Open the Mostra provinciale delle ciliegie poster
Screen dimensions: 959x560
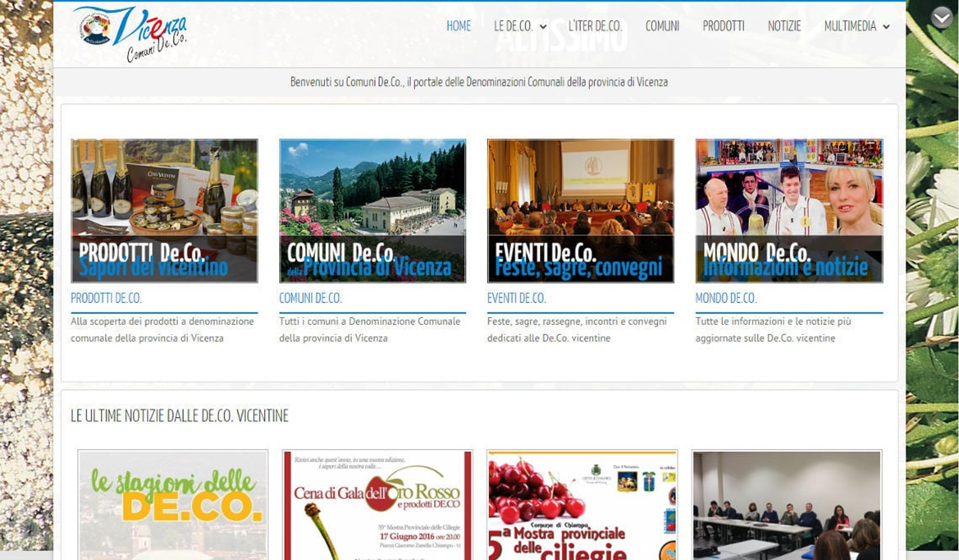click(x=582, y=505)
